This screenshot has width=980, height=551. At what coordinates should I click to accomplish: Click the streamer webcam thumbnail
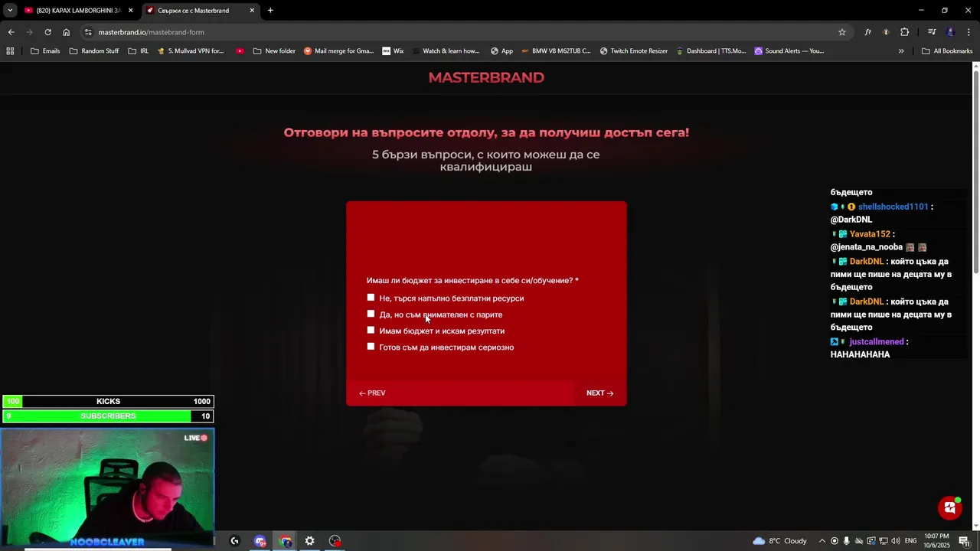(x=107, y=488)
